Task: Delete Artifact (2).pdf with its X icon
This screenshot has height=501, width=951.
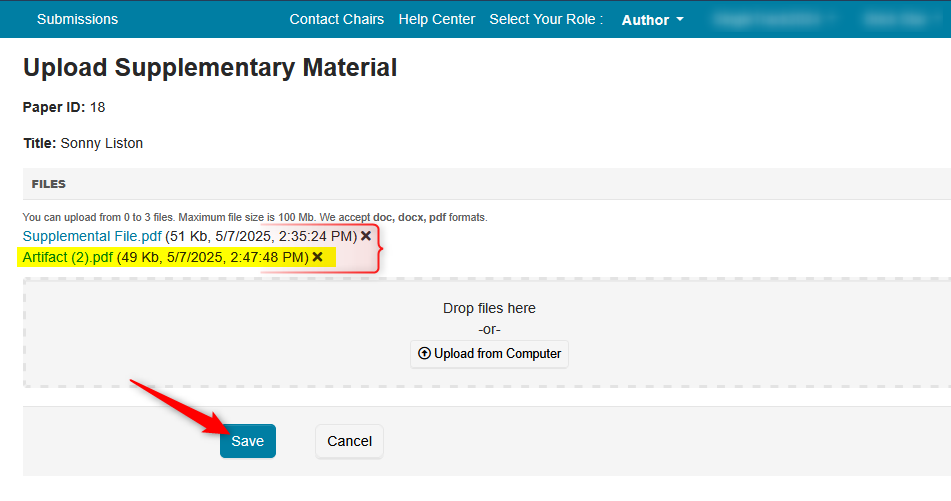Action: pos(318,257)
